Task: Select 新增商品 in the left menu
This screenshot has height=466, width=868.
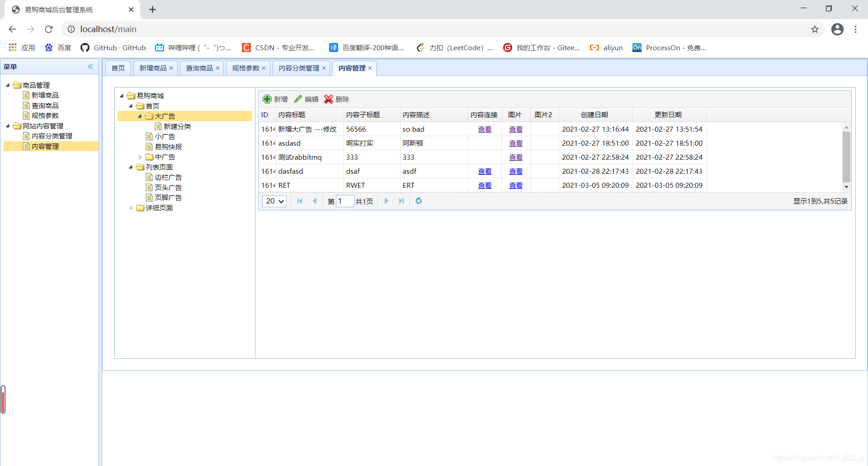Action: click(x=45, y=95)
